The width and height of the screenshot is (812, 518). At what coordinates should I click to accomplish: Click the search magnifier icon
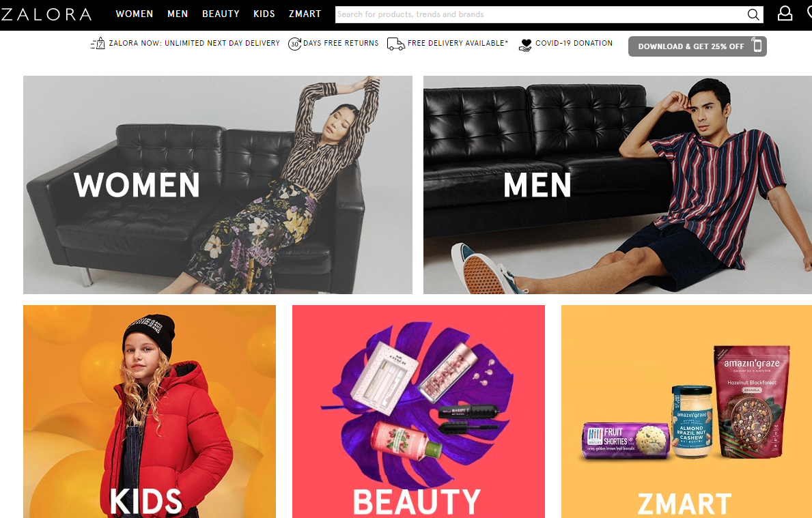(753, 14)
